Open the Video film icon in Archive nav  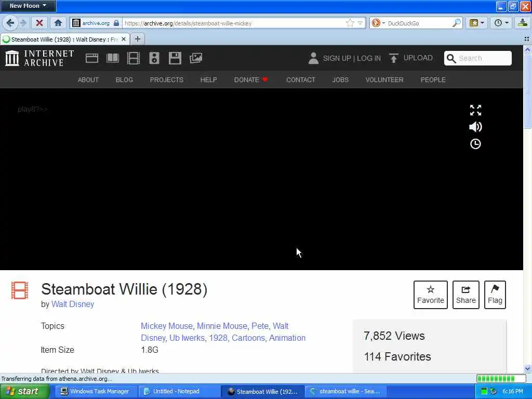[x=134, y=58]
